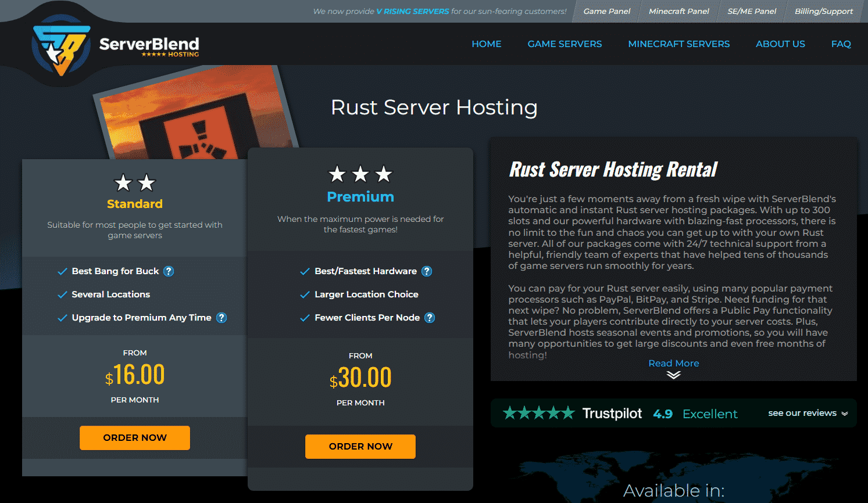Image resolution: width=868 pixels, height=503 pixels.
Task: Click ORDER NOW on the Premium plan
Action: pos(360,446)
